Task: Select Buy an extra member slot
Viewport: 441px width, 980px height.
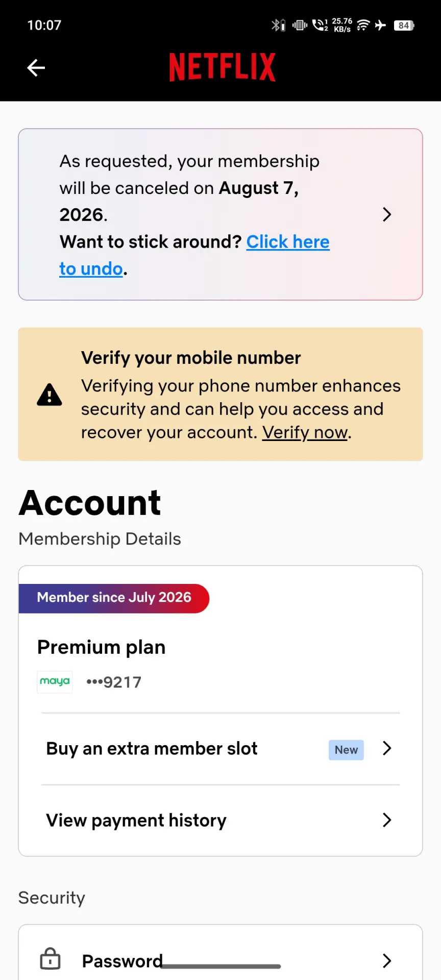Action: click(220, 749)
